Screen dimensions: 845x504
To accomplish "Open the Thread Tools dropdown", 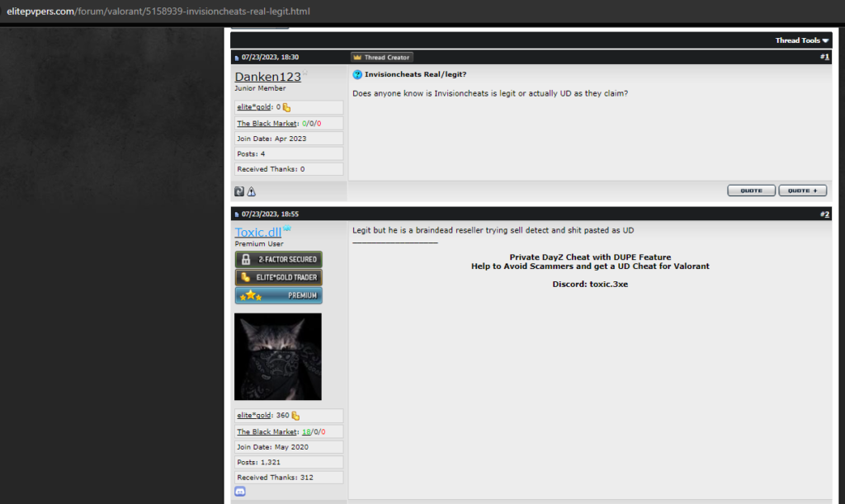I will click(x=802, y=40).
